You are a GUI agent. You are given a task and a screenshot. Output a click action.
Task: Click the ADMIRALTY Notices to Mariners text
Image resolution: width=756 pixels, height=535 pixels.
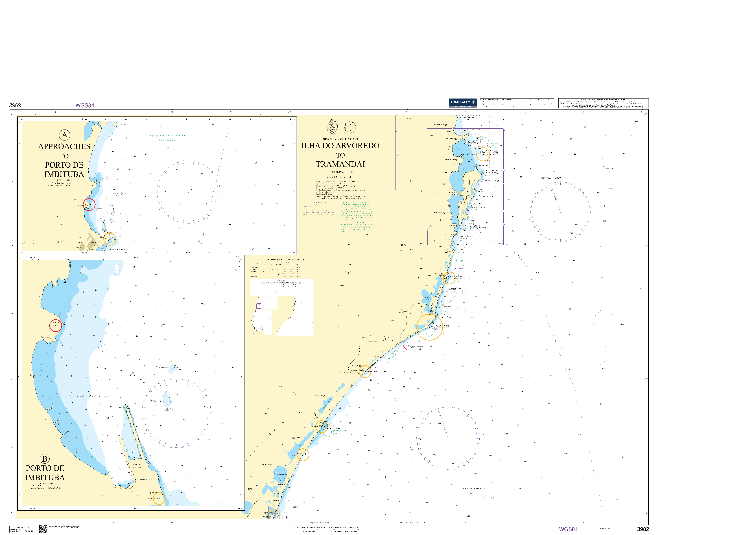(x=65, y=527)
